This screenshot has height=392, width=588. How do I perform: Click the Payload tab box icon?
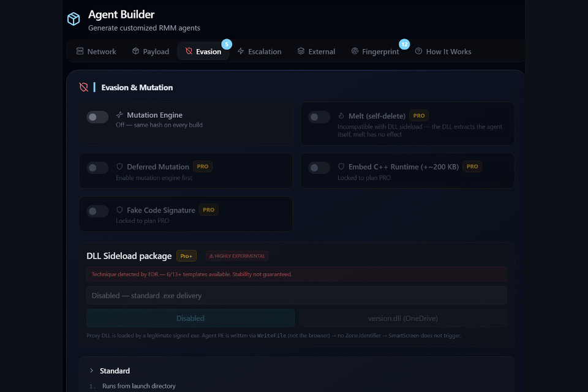pos(136,51)
